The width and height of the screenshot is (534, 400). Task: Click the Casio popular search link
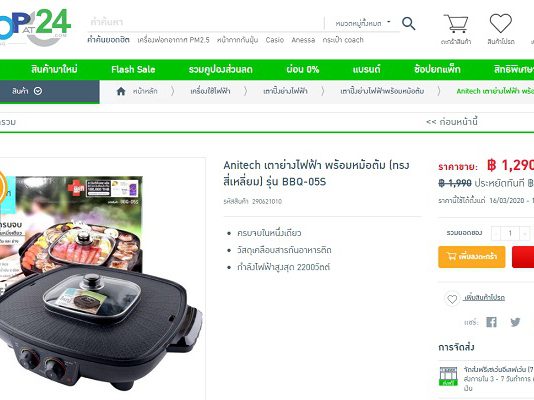pos(274,40)
